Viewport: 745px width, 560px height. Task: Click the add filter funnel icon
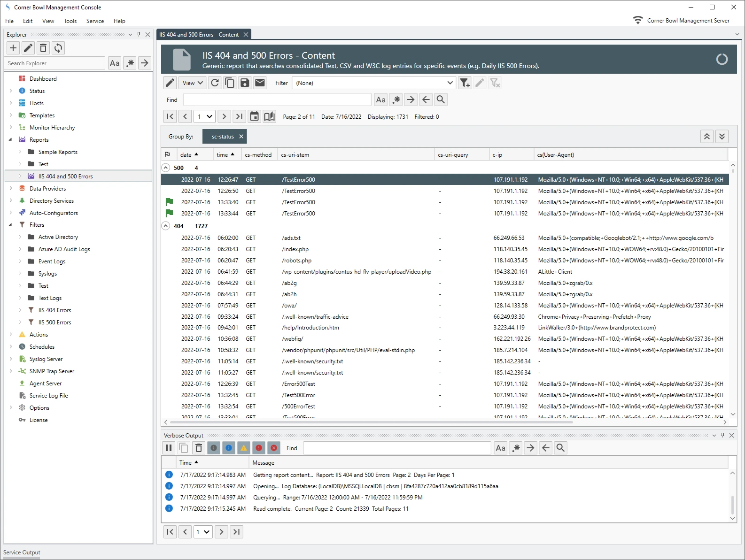[x=465, y=83]
